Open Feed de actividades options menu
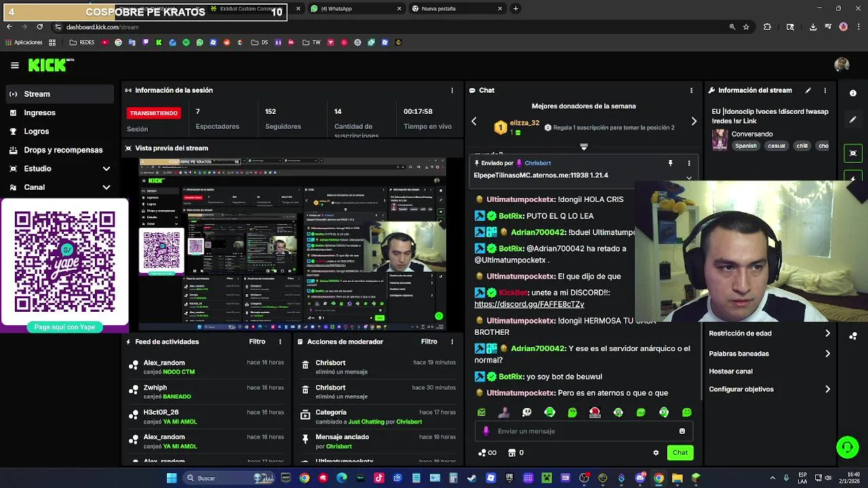Screen dimensions: 868x488 (x=280, y=342)
